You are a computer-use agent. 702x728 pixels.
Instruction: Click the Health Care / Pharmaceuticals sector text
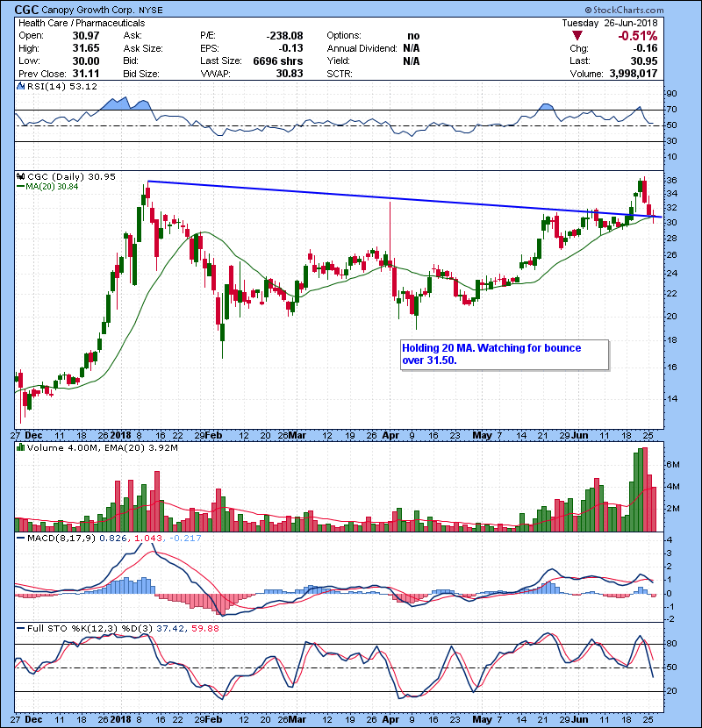pos(82,23)
